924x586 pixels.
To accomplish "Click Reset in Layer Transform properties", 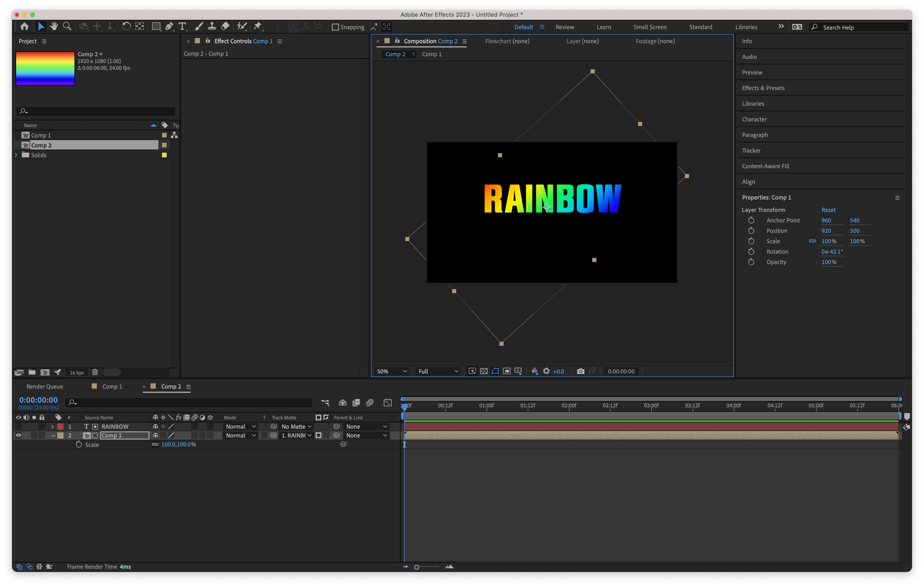I will [828, 210].
